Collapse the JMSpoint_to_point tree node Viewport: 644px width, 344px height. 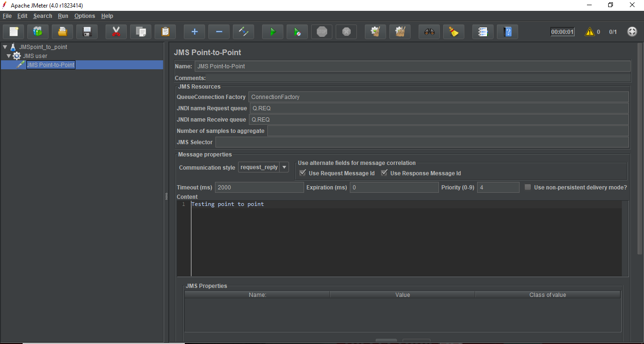coord(5,47)
